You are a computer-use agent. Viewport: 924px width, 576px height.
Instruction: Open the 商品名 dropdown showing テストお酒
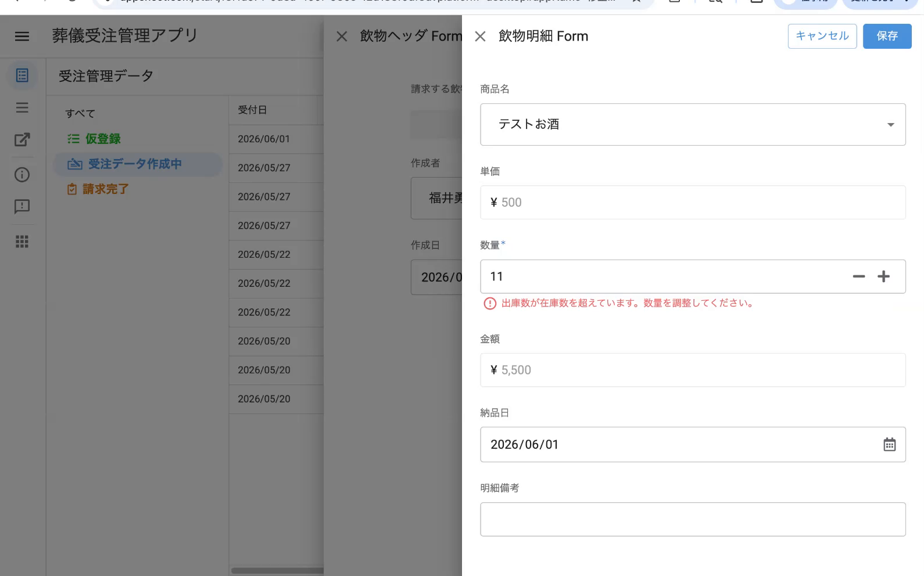click(x=693, y=124)
